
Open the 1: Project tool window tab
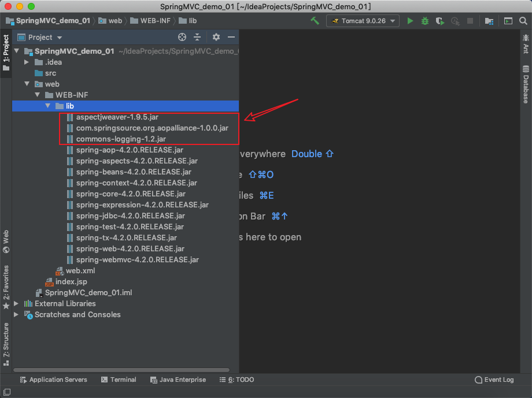coord(6,53)
